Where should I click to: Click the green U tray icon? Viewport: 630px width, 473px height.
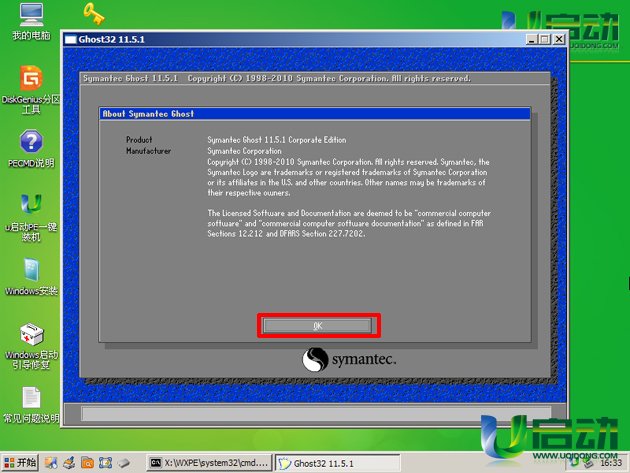575,463
